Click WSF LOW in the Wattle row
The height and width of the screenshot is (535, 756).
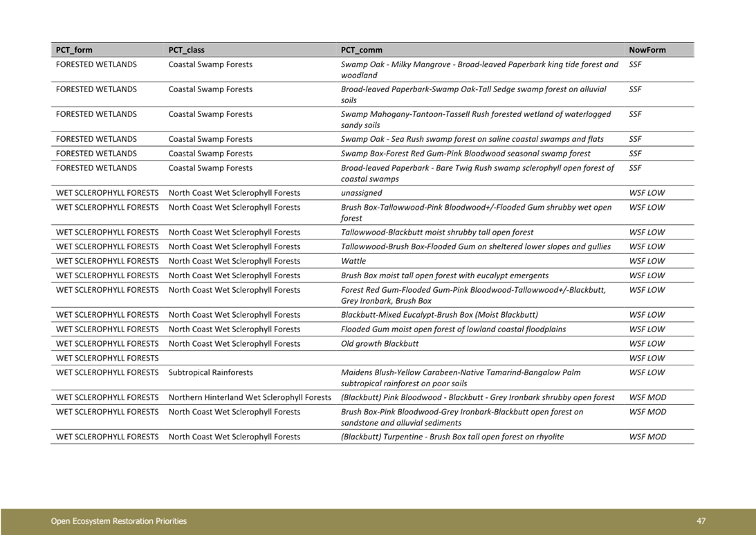(x=647, y=261)
